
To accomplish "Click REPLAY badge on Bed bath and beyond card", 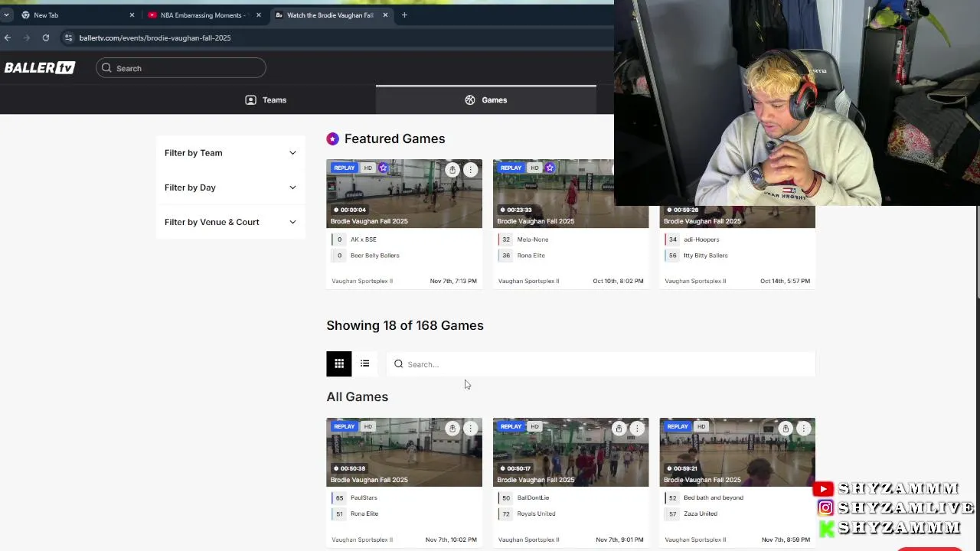I will pos(678,426).
